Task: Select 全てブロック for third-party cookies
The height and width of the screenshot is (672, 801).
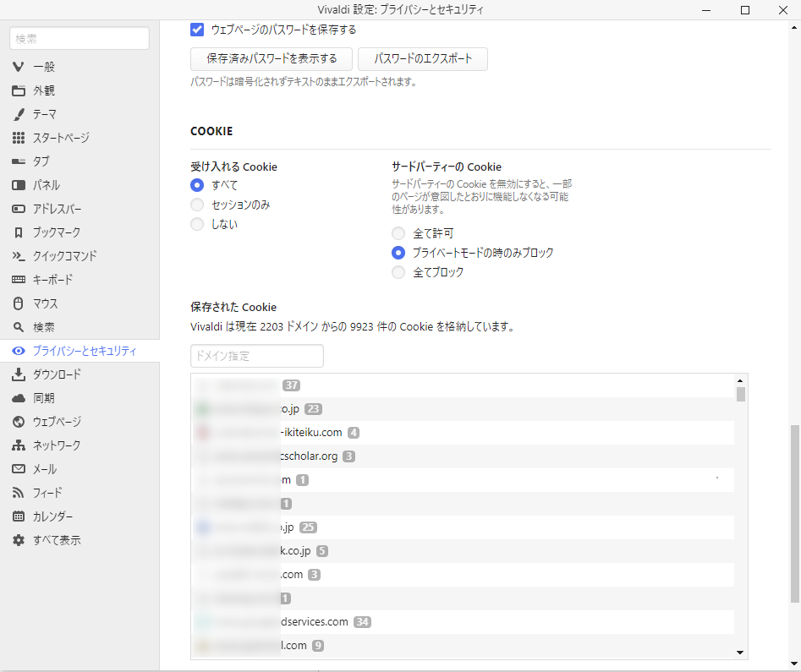Action: 398,272
